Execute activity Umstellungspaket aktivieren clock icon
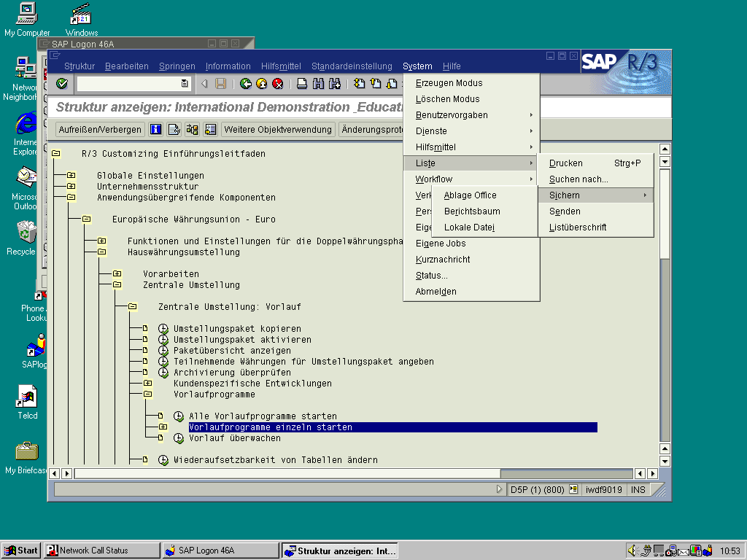The image size is (747, 560). pyautogui.click(x=163, y=340)
